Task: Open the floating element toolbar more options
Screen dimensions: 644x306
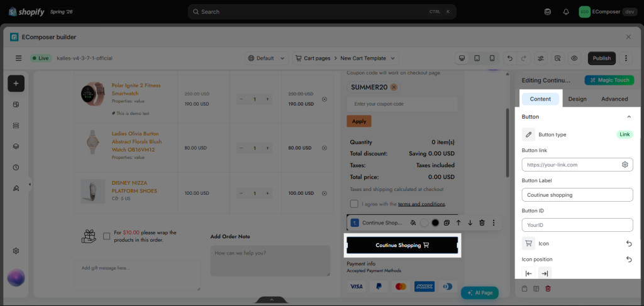Action: 494,222
